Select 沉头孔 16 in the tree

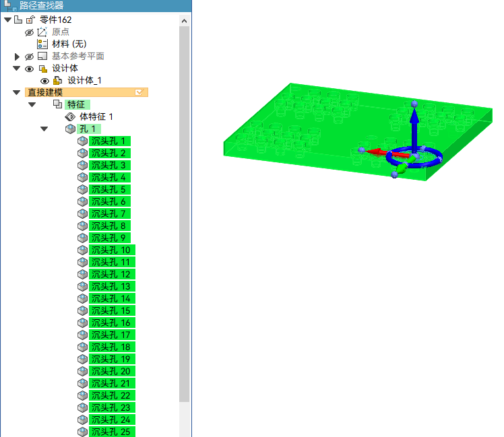(112, 323)
